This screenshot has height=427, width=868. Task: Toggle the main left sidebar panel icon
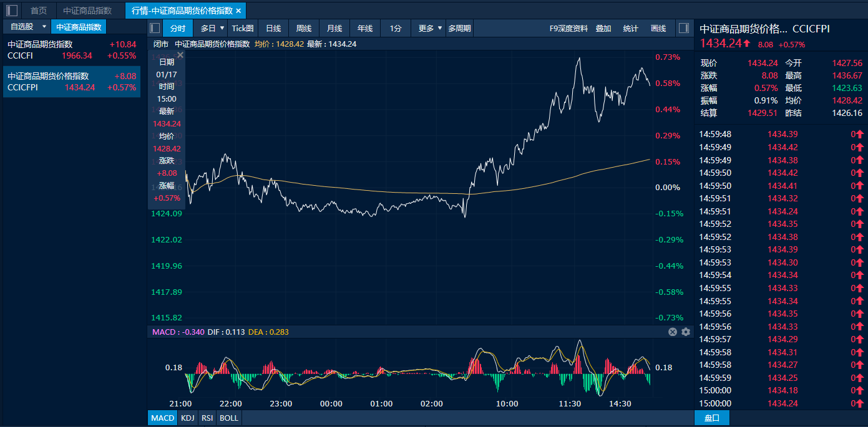(x=12, y=11)
